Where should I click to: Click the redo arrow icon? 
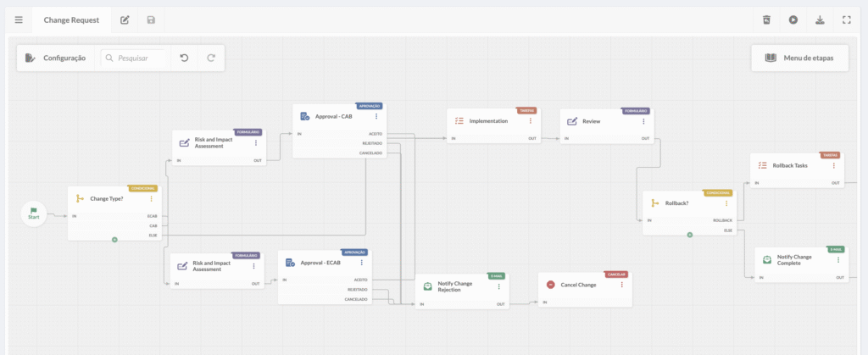click(x=211, y=58)
